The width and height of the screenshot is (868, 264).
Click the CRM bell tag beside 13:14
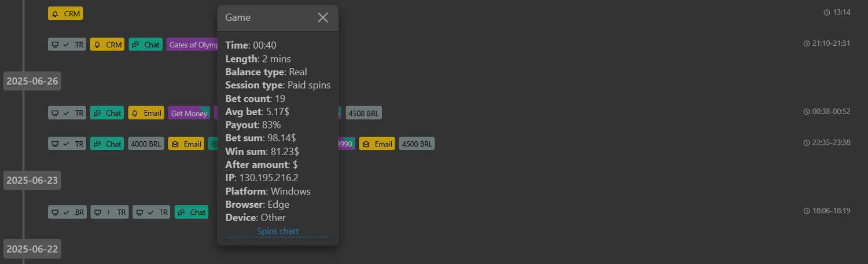click(65, 13)
